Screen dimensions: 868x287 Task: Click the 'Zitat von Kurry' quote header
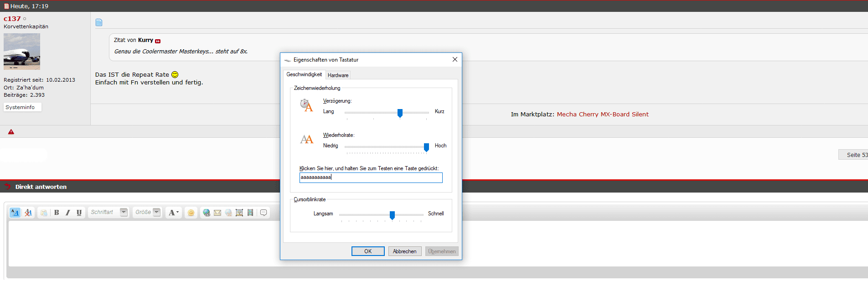tap(134, 40)
